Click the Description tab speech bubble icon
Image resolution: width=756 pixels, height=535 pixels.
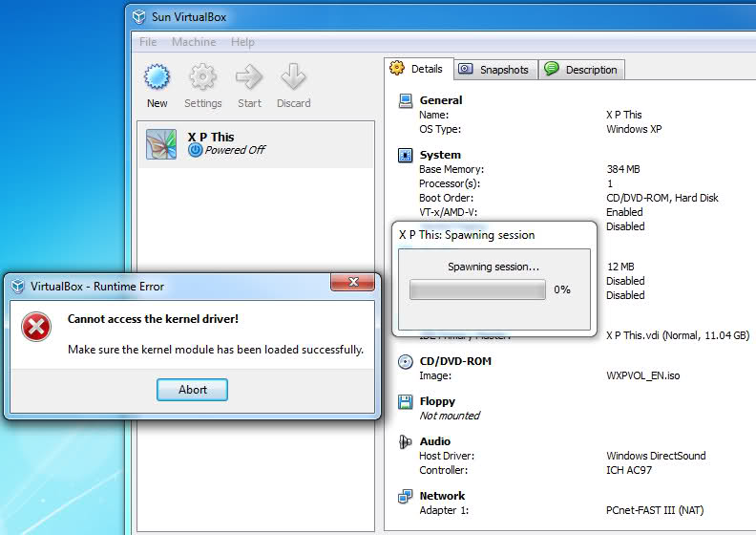(551, 69)
